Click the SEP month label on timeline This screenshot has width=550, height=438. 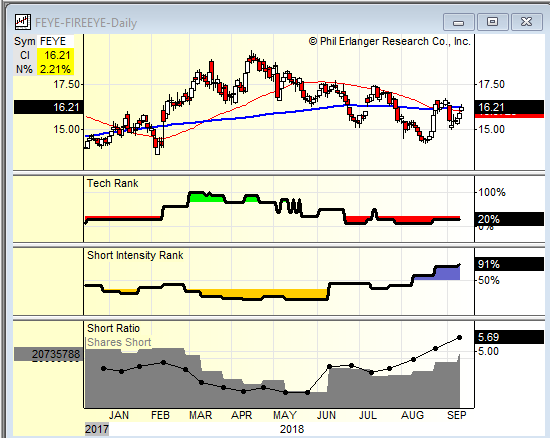tap(457, 416)
